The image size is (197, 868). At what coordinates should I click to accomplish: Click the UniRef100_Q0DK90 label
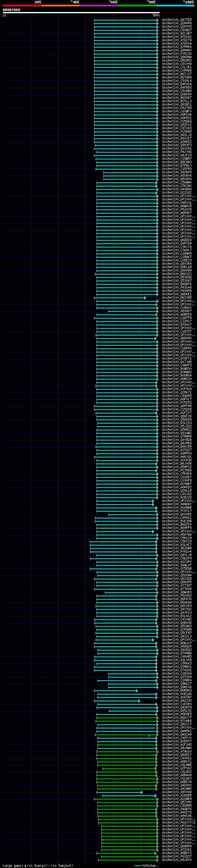click(x=177, y=94)
